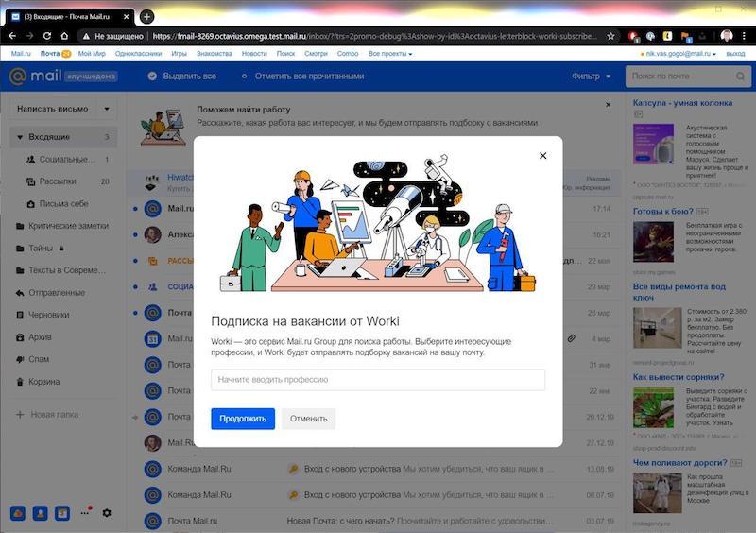This screenshot has width=756, height=533.
Task: Expand the compose options arrow
Action: (x=107, y=109)
